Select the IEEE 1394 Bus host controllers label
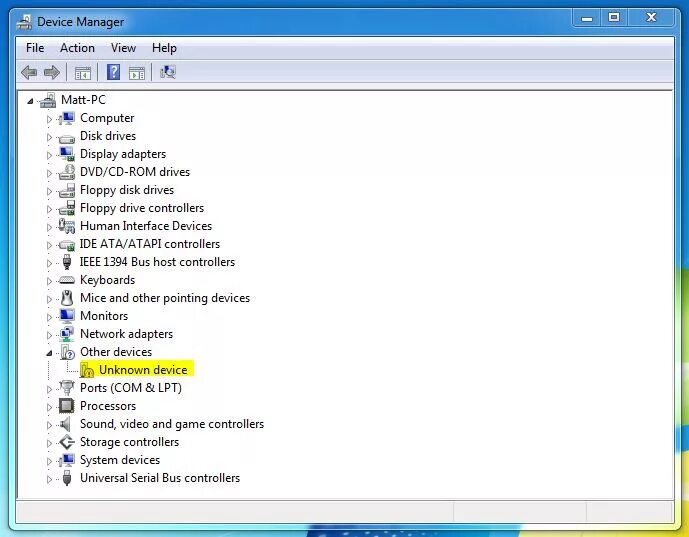689x537 pixels. [x=157, y=262]
